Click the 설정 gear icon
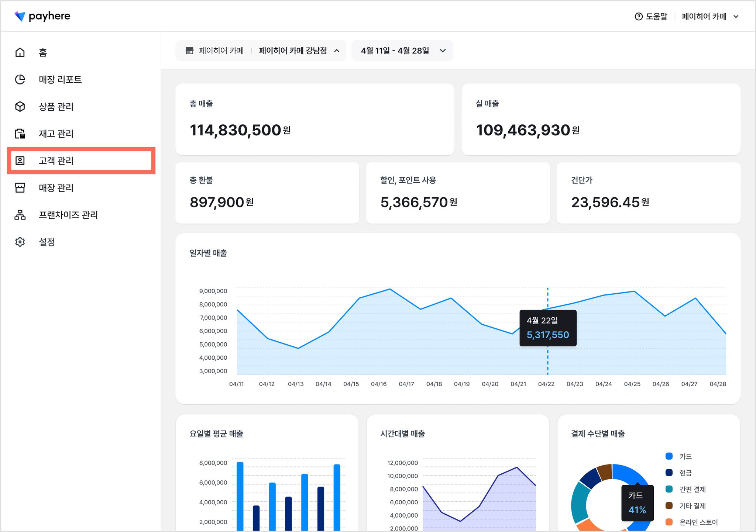The image size is (756, 532). 20,242
